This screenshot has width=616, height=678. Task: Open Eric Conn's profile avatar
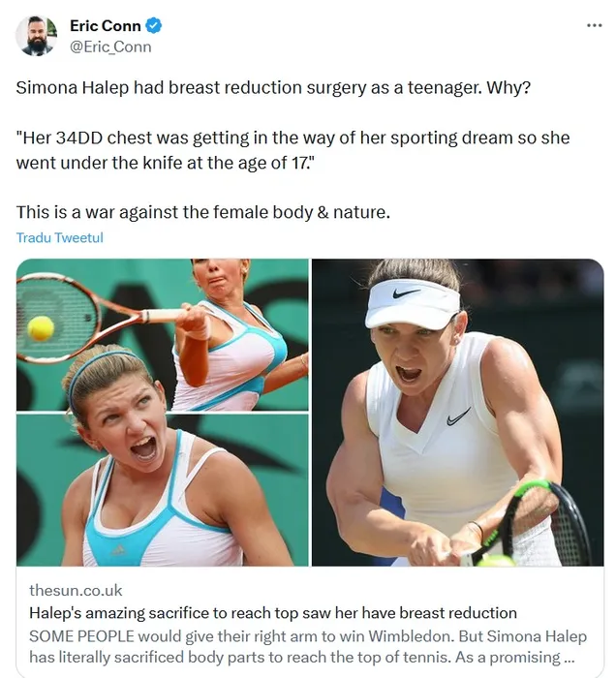click(x=36, y=36)
